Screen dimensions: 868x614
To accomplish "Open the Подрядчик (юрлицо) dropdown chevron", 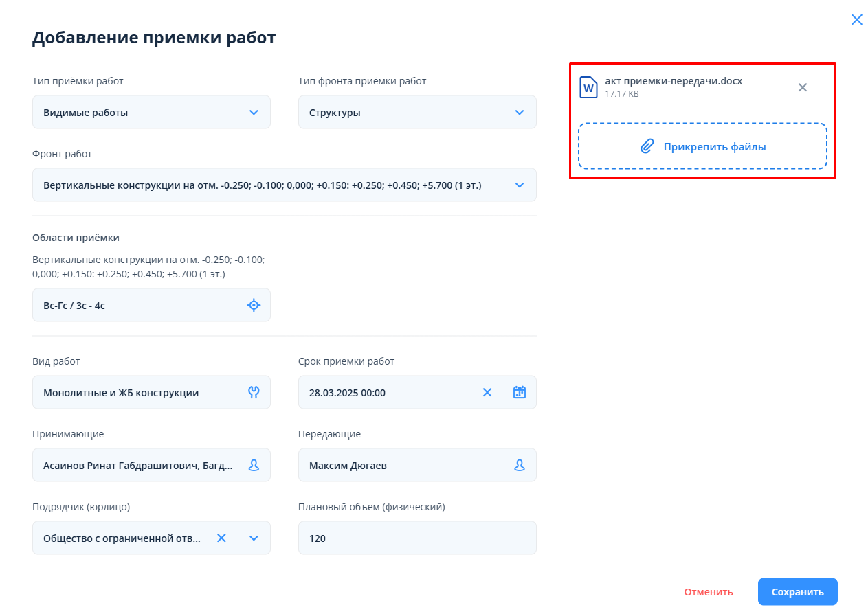I will (x=254, y=538).
